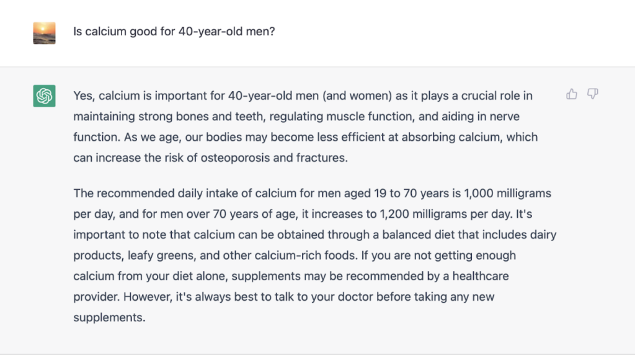Image resolution: width=635 pixels, height=364 pixels.
Task: Give the response a thumbs up
Action: pos(571,94)
